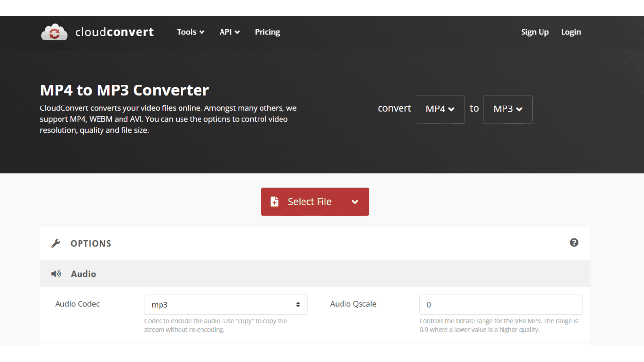The height and width of the screenshot is (362, 644).
Task: Click the Login button
Action: [571, 32]
